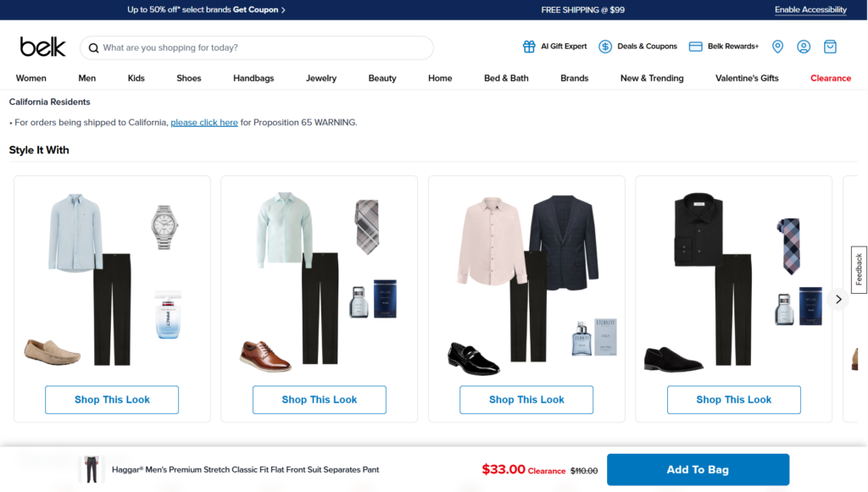This screenshot has width=868, height=492.
Task: Open the Feedback side tab
Action: click(x=859, y=270)
